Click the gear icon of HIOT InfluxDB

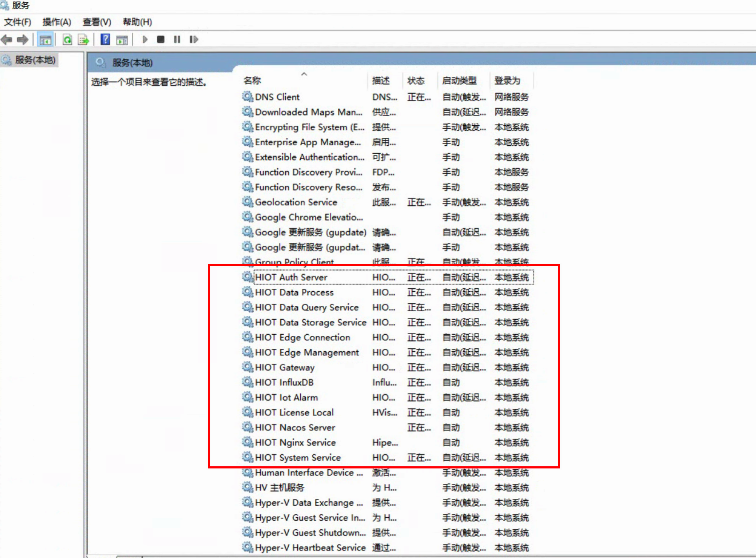pyautogui.click(x=248, y=382)
